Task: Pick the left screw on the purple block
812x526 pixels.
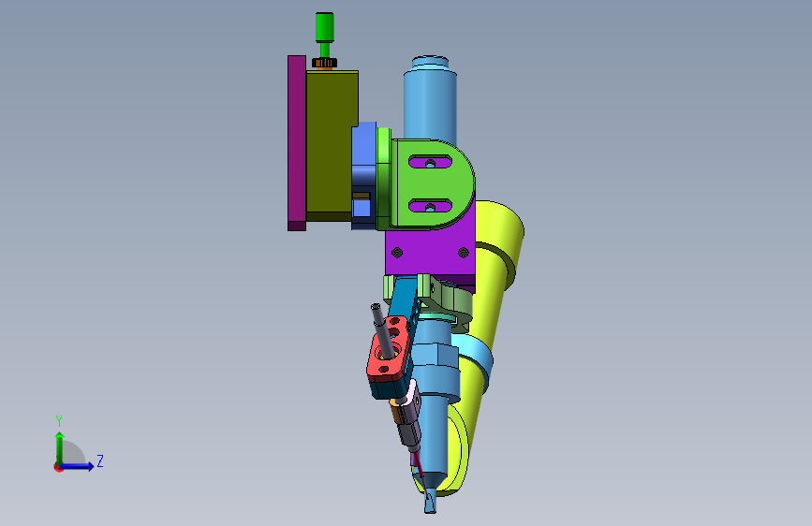Action: [397, 253]
